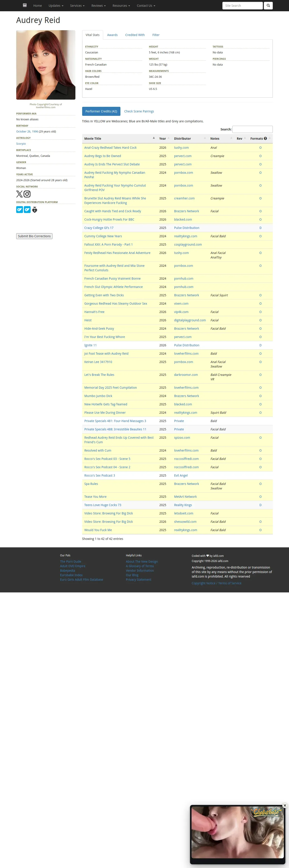This screenshot has width=289, height=868.
Task: Open About The New Design link
Action: (142, 562)
